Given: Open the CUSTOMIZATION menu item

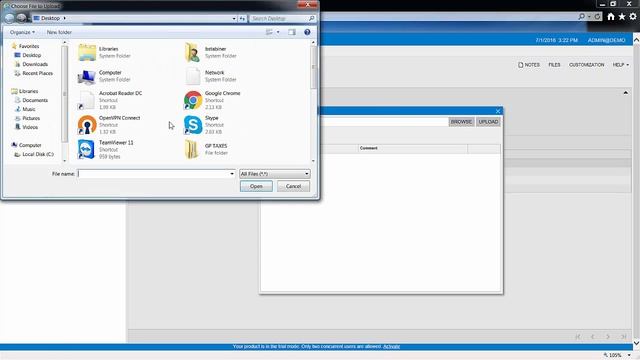Looking at the screenshot, I should [x=587, y=65].
